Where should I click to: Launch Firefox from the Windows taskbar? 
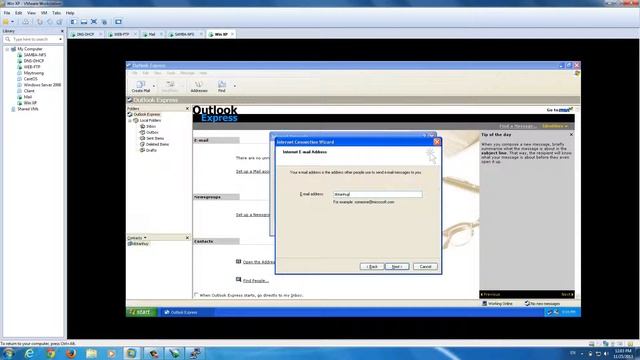[x=71, y=353]
